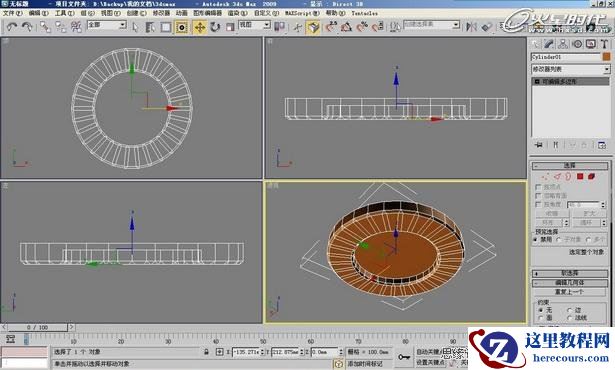
Task: Open the named selection sets dropdown
Action: click(431, 25)
